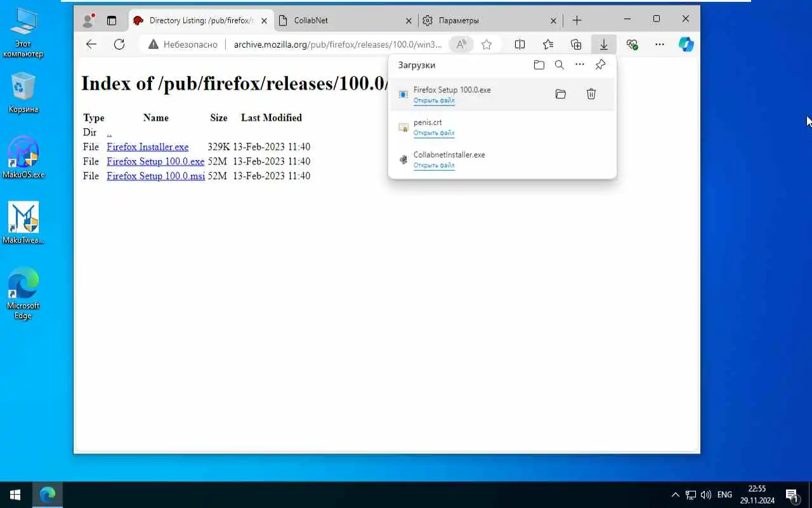Viewport: 812px width, 508px height.
Task: Open more options in Downloads panel
Action: 580,65
